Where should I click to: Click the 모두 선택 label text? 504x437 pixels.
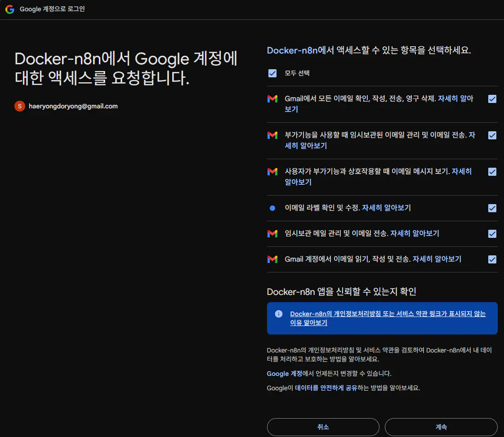click(x=297, y=73)
